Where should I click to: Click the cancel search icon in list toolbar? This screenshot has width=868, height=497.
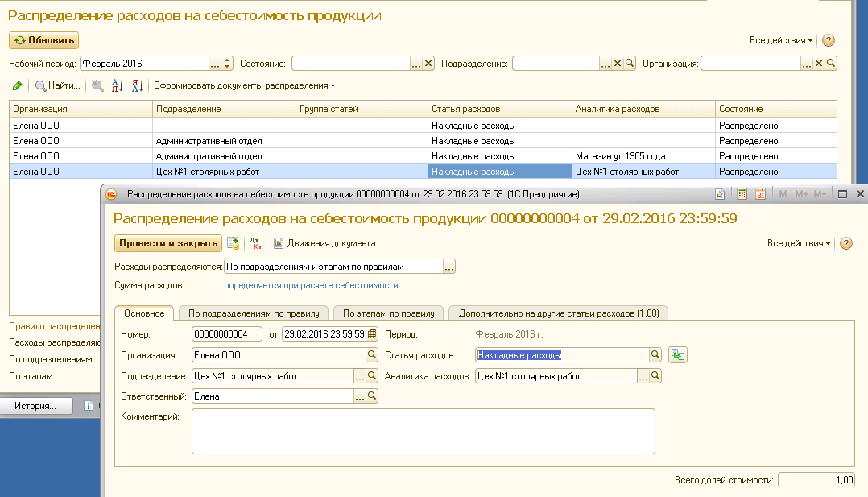click(x=97, y=85)
